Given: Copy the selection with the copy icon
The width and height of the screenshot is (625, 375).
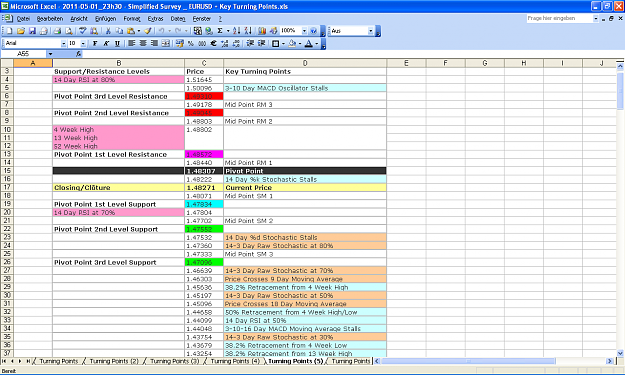Looking at the screenshot, I should [119, 31].
